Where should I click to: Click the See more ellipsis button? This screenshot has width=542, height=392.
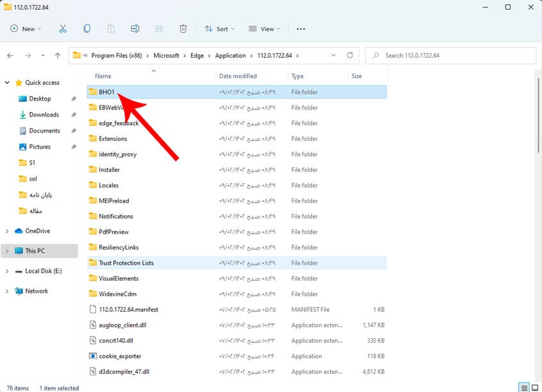point(301,29)
